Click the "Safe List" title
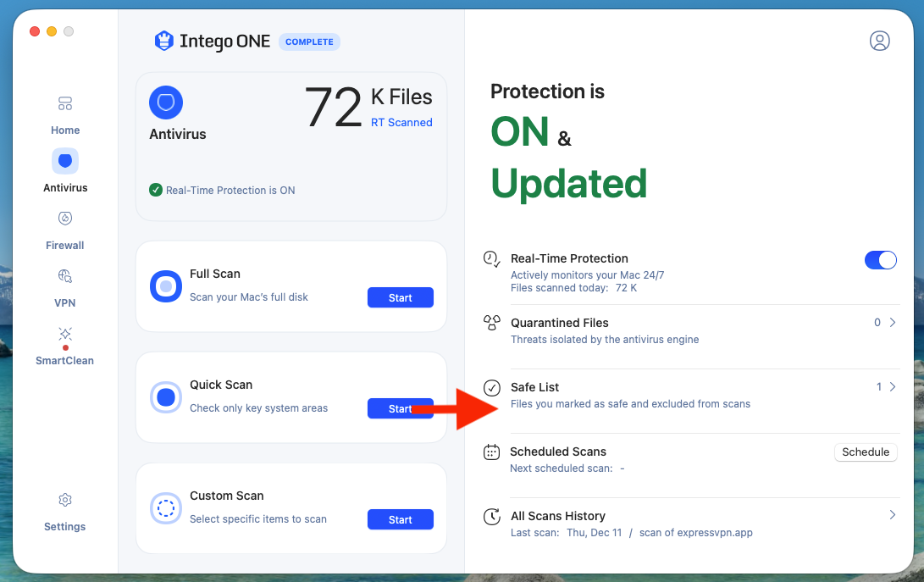The width and height of the screenshot is (924, 582). pos(534,387)
